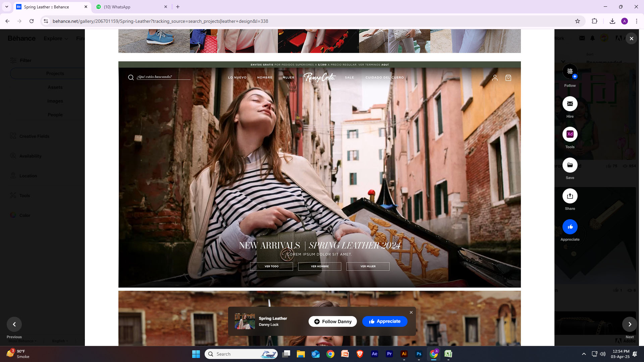Close the project overlay with X
The width and height of the screenshot is (644, 362).
tap(631, 39)
